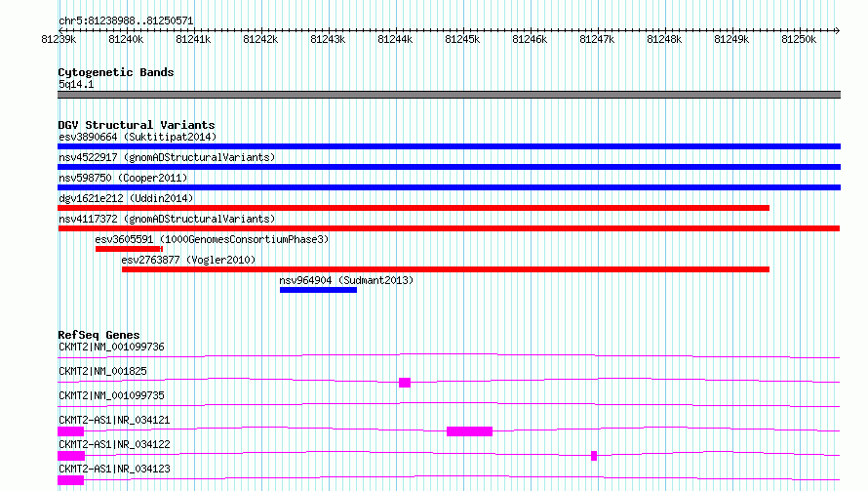Click the first exon of CKMT2-AS1|NR_034121

[71, 431]
